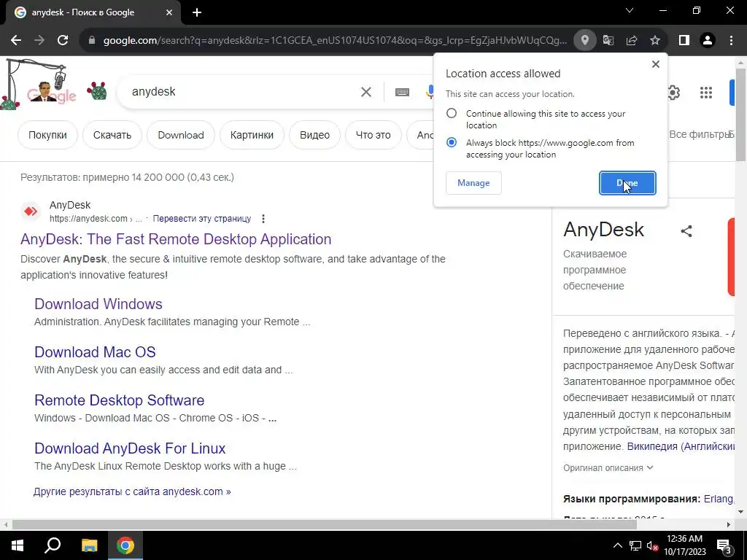This screenshot has height=560, width=747.
Task: Open File Explorer from the taskbar
Action: (89, 545)
